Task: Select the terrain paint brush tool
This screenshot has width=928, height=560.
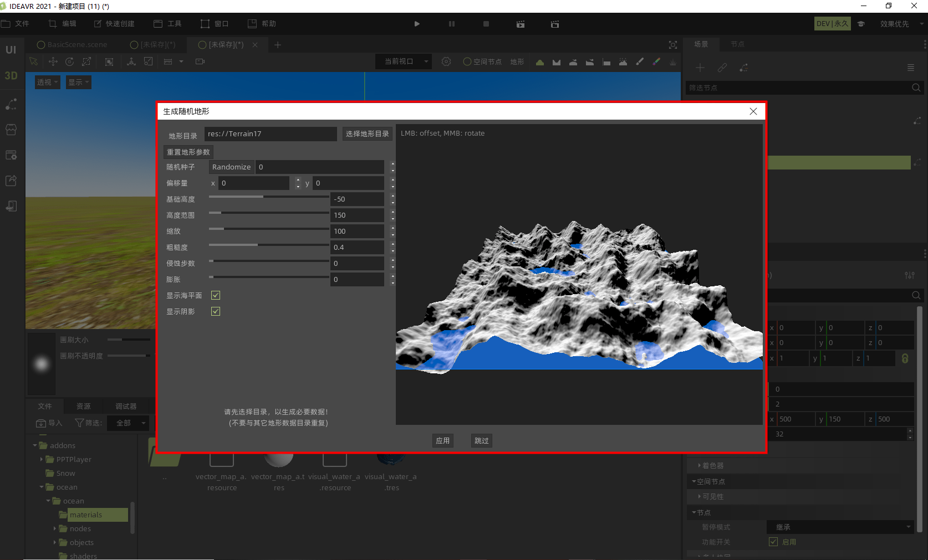Action: click(640, 61)
